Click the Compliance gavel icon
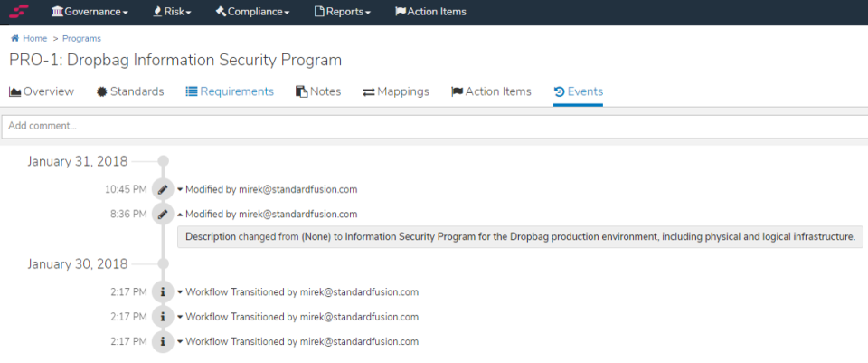Screen dimensions: 868x363 (221, 12)
